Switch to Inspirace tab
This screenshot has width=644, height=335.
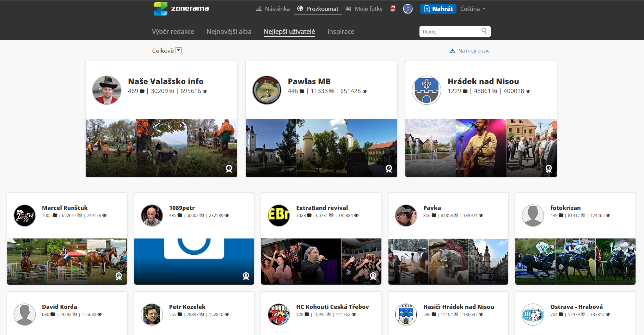point(341,31)
